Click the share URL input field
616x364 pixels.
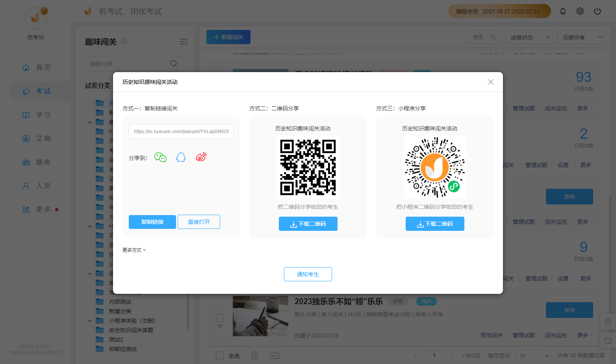click(x=181, y=132)
